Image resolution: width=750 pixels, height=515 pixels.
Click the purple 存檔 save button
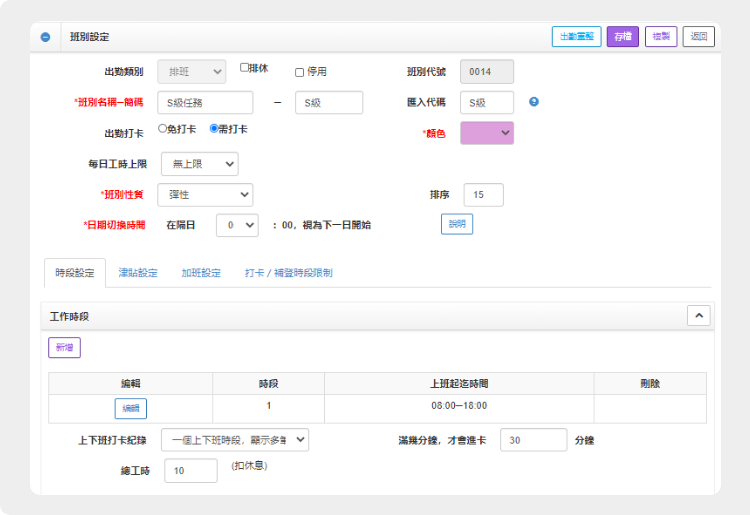coord(623,36)
